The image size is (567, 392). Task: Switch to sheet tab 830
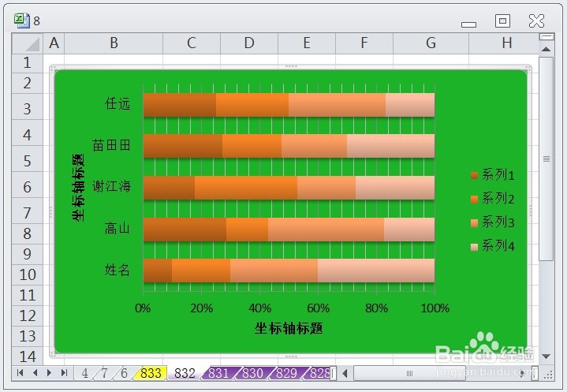tap(252, 373)
